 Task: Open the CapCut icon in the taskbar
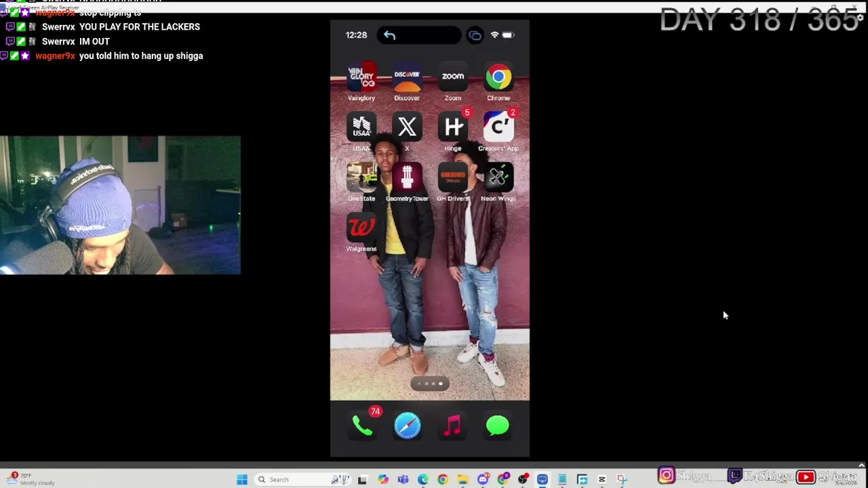pos(601,480)
